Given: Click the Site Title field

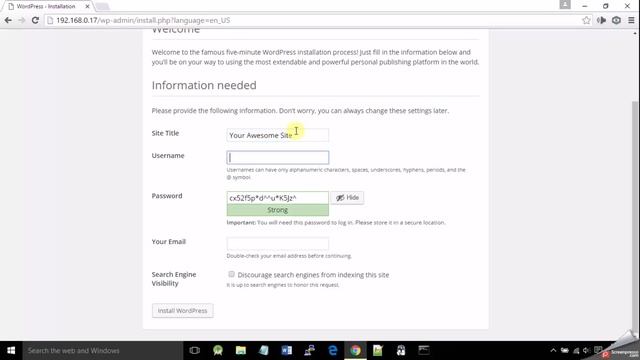Looking at the screenshot, I should [x=278, y=135].
